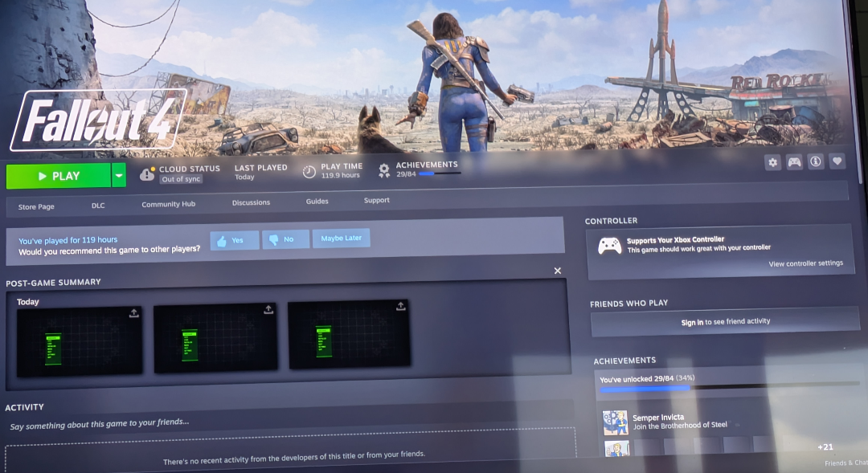868x473 pixels.
Task: Open the DLC tab
Action: [x=98, y=206]
